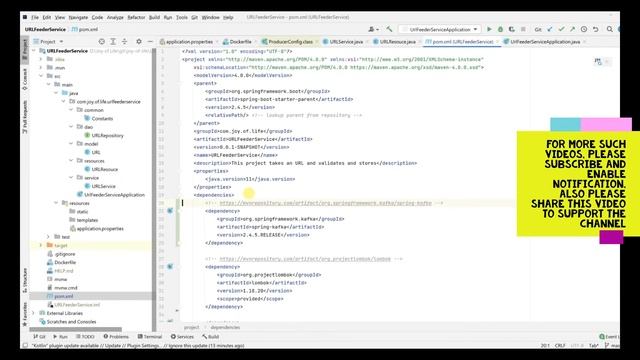
Task: Expand all icon in Project panel
Action: 113,42
